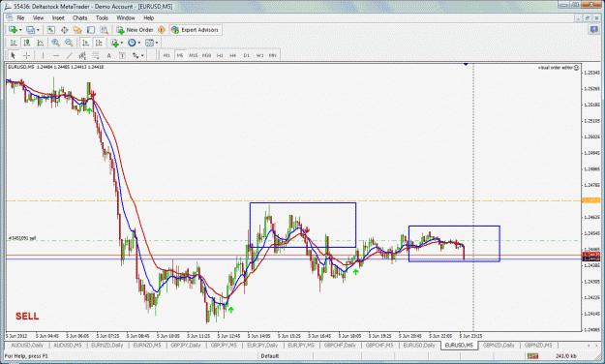The height and width of the screenshot is (364, 605).
Task: Zoom in on the chart
Action: coord(55,43)
